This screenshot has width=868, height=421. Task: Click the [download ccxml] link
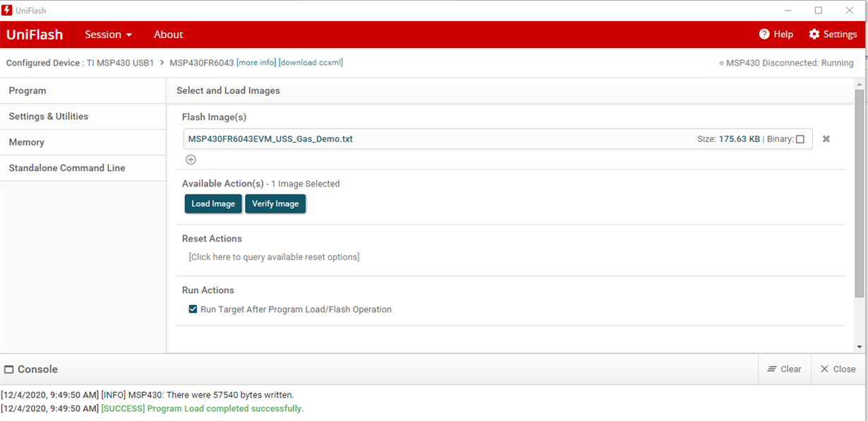pyautogui.click(x=311, y=63)
